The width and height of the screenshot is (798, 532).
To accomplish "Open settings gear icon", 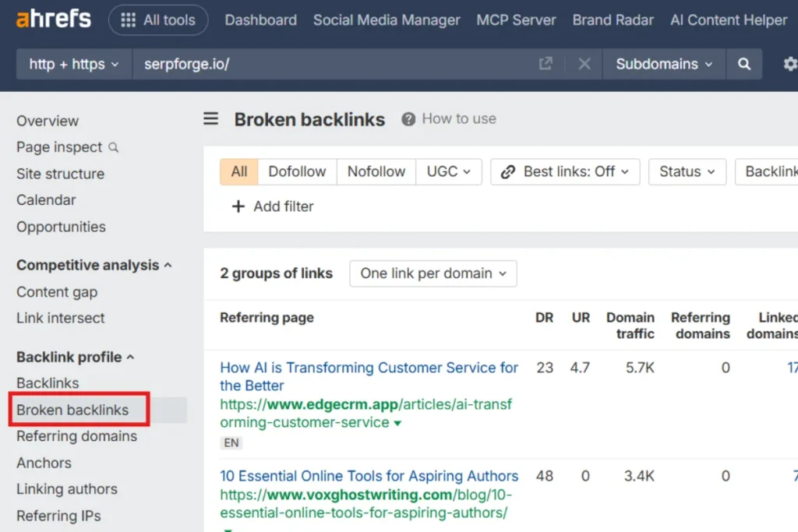I will click(789, 65).
